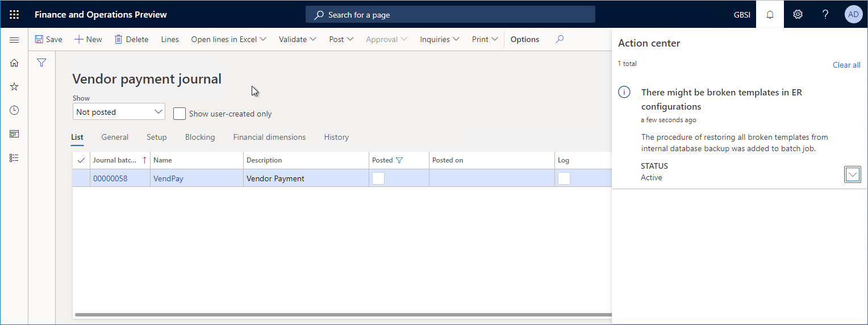The image size is (868, 325).
Task: Click the Search for a page box
Action: point(450,15)
